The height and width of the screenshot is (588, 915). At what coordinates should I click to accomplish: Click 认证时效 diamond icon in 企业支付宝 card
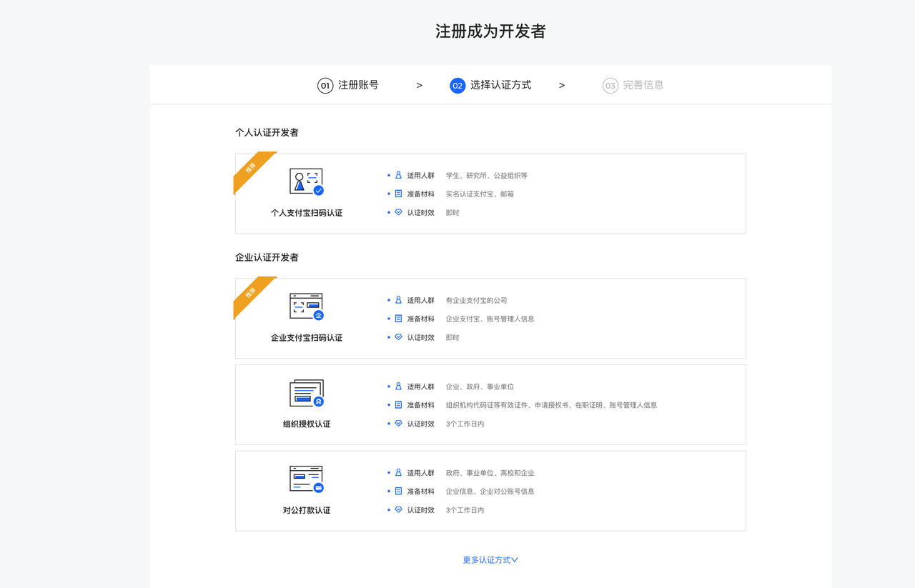(x=398, y=337)
